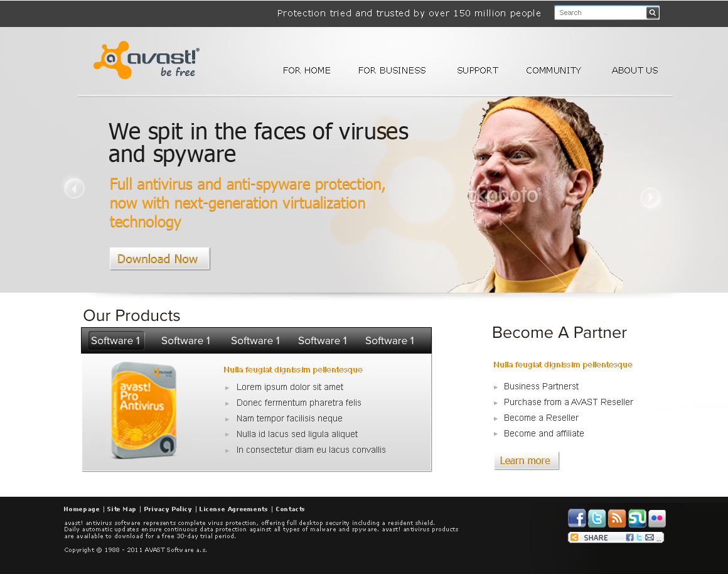Open the Facebook social icon
Screen dimensions: 728x574
(577, 517)
